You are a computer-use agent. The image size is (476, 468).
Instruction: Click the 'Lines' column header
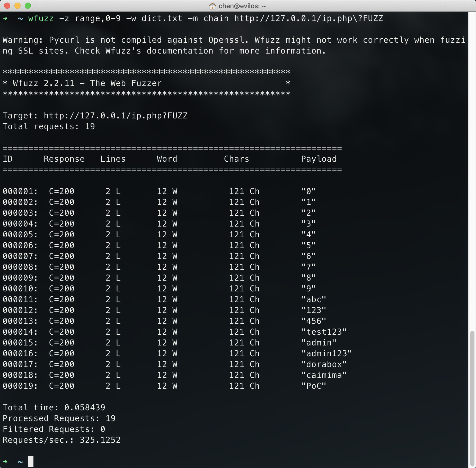pos(113,159)
